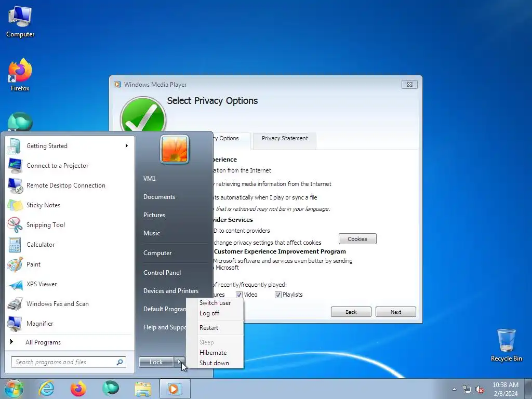Open Firefox from the taskbar
This screenshot has height=399, width=532.
(x=78, y=389)
